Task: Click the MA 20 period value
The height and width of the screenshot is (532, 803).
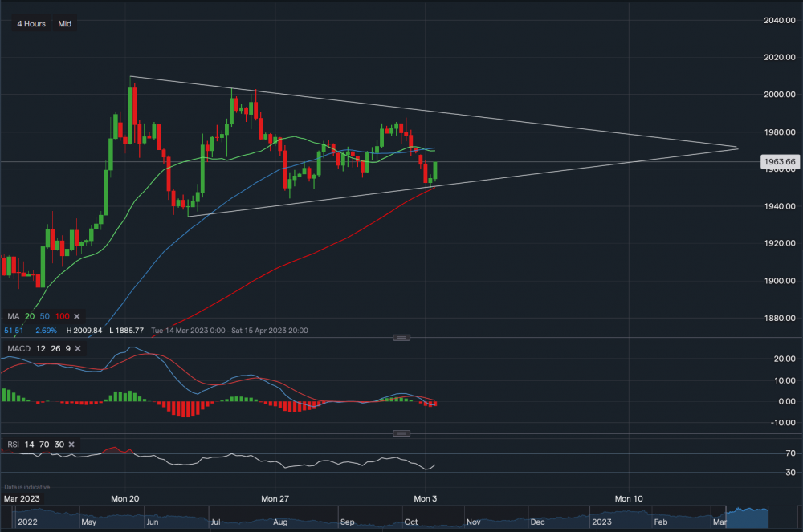Action: [30, 317]
